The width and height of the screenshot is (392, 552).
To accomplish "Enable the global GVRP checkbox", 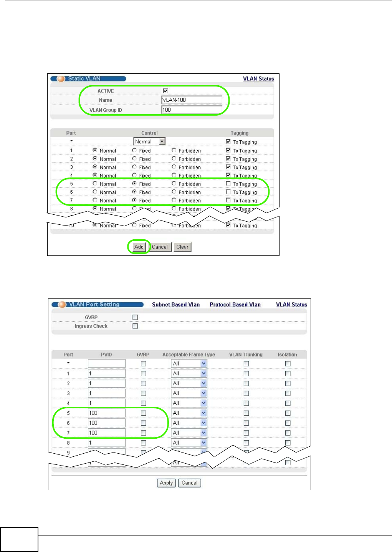I will [x=135, y=317].
